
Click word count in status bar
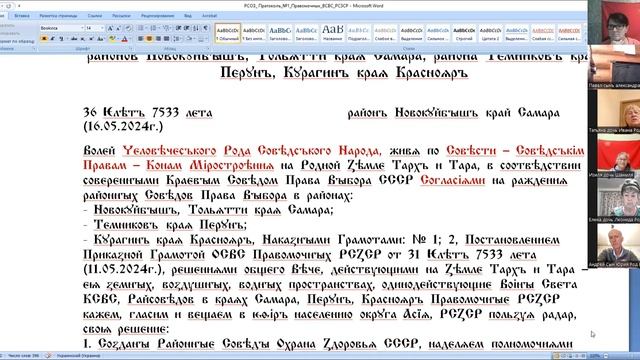(24, 356)
